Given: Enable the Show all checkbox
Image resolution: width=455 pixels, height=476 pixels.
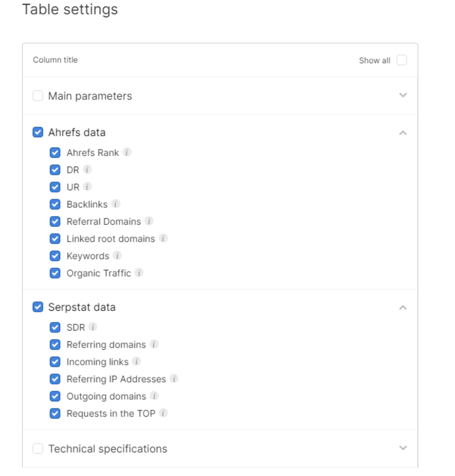Looking at the screenshot, I should [x=402, y=60].
